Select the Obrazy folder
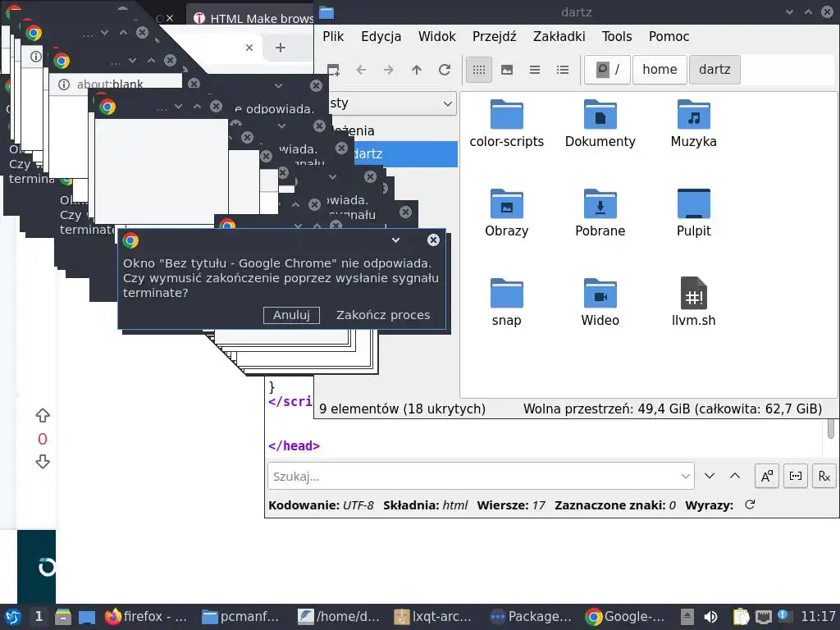This screenshot has width=840, height=630. click(507, 212)
